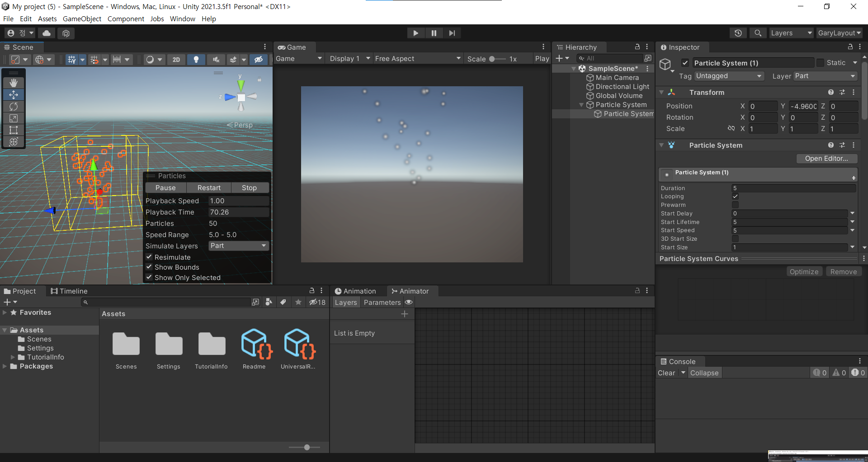Select the Transform tool
Image resolution: width=868 pixels, height=462 pixels.
pos(14,142)
